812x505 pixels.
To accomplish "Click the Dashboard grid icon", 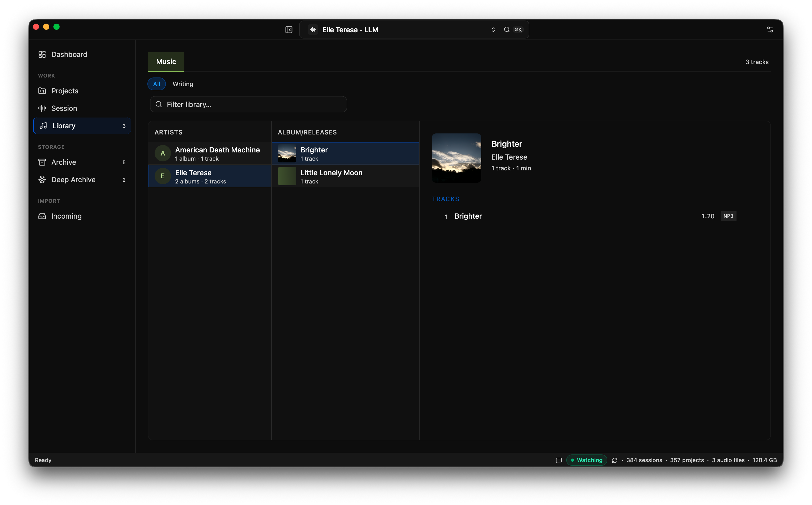I will (42, 54).
